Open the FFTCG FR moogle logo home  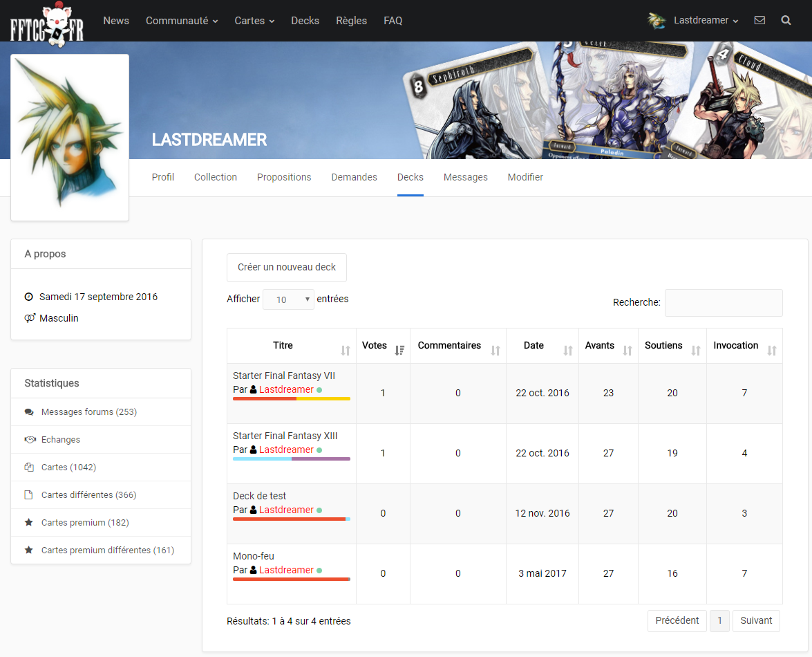point(46,24)
